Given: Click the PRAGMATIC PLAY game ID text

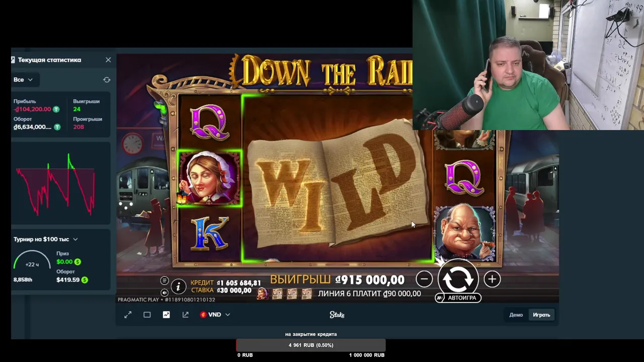Looking at the screenshot, I should pos(167,300).
